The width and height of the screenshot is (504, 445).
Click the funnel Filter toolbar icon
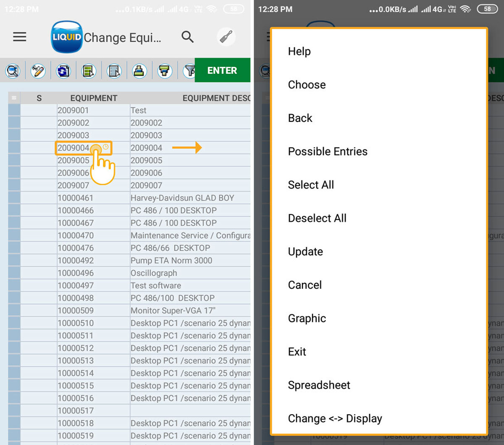tap(189, 71)
